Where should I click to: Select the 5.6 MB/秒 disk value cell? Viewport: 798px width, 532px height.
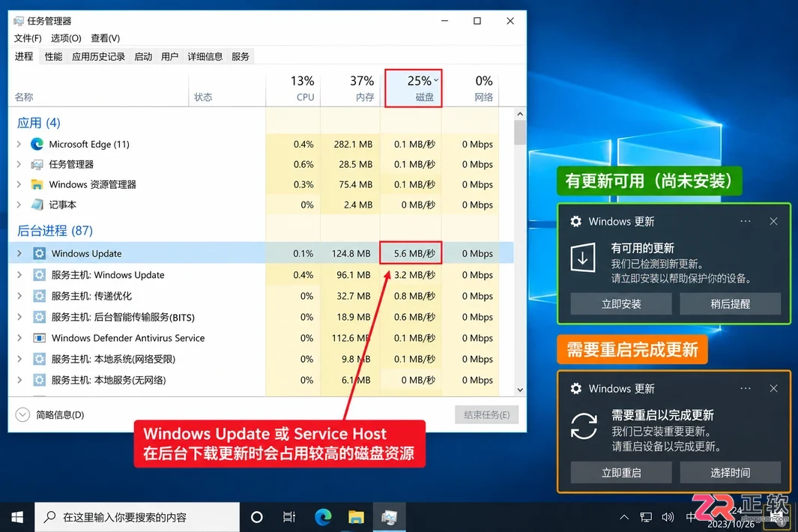[411, 253]
